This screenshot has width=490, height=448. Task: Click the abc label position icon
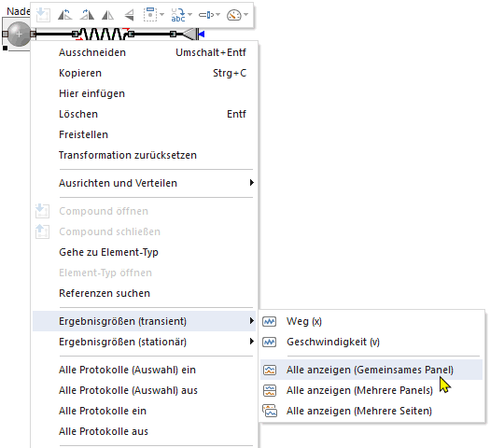[x=178, y=15]
